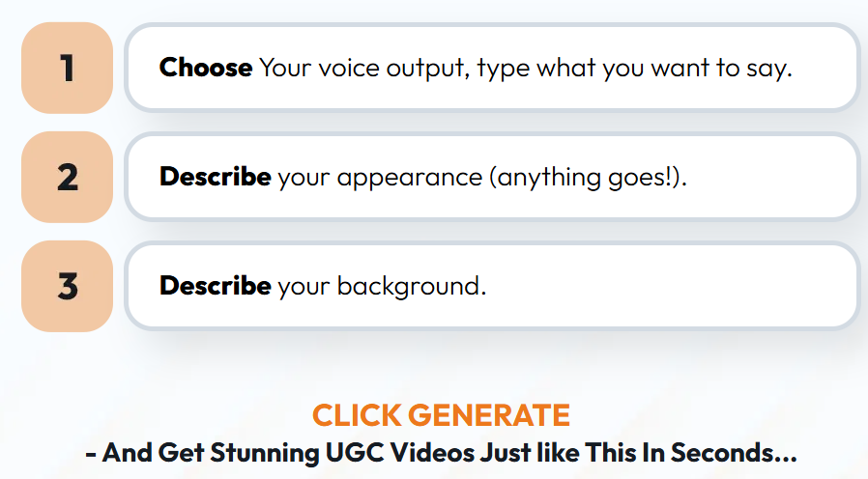Click "Describe" in the appearance step
Viewport: 868px width, 479px height.
tap(215, 178)
